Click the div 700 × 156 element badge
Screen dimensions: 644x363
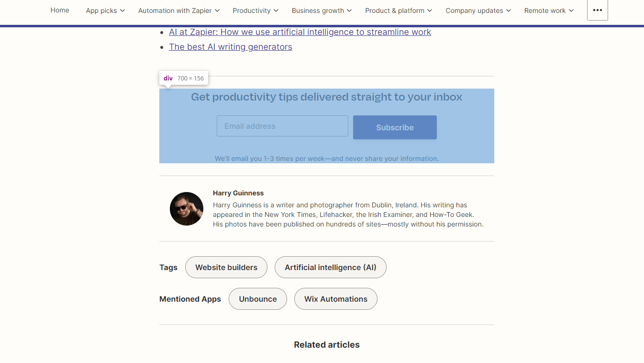183,78
